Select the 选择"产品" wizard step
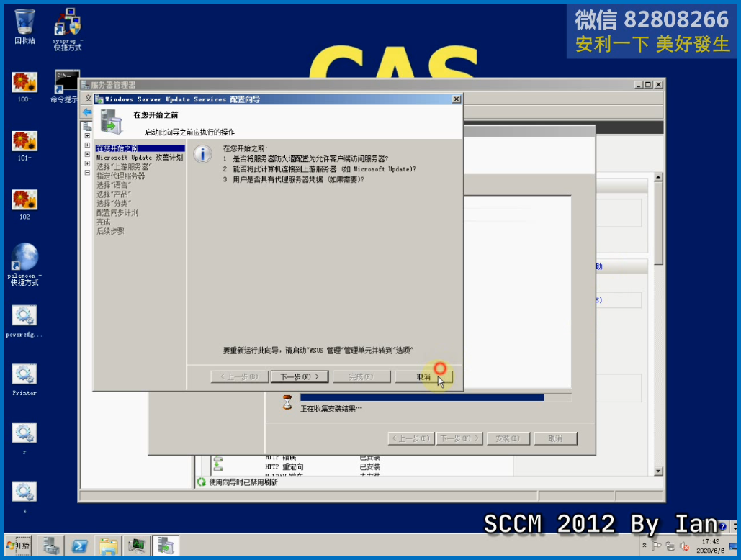 coord(114,194)
